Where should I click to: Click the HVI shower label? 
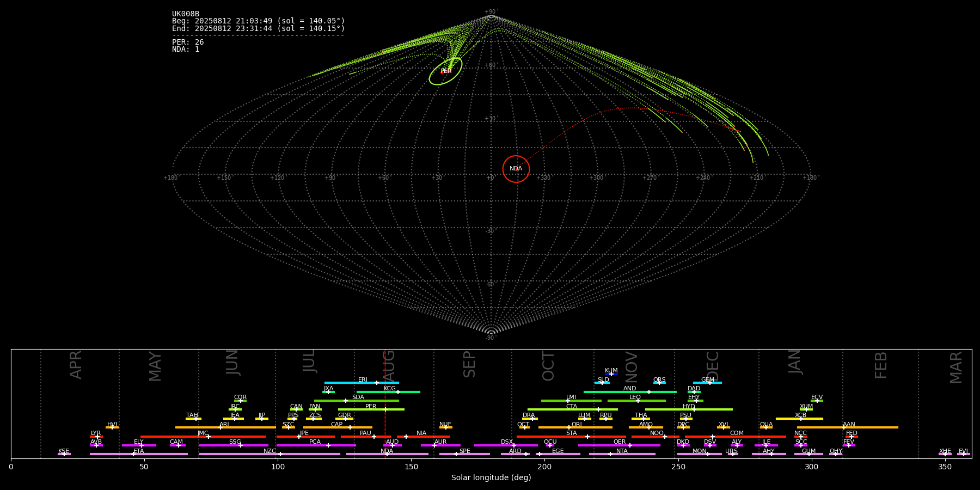112,424
